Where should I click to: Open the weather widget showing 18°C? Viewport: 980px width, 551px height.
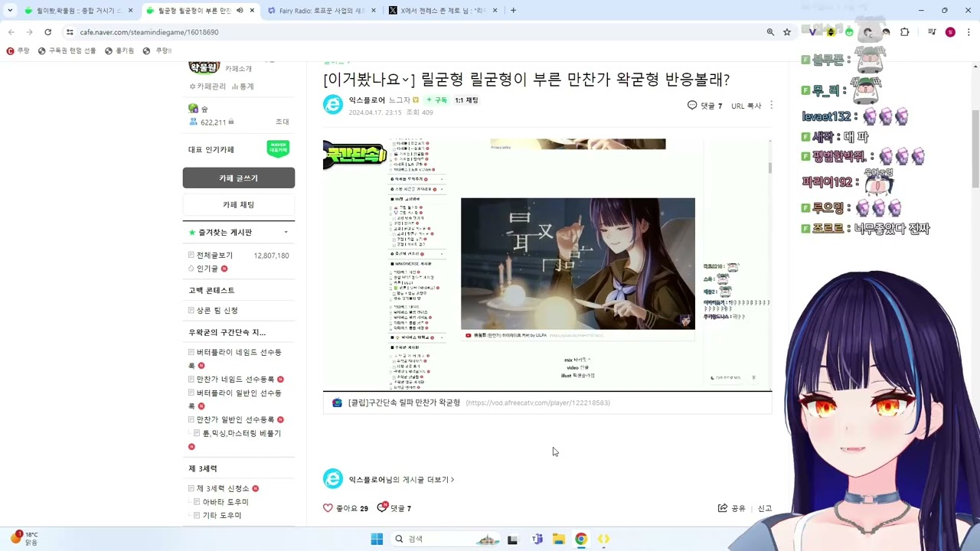(x=24, y=538)
